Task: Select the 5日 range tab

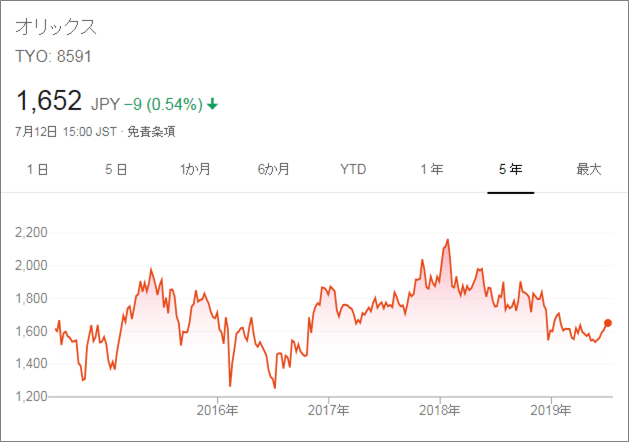Action: (x=116, y=169)
